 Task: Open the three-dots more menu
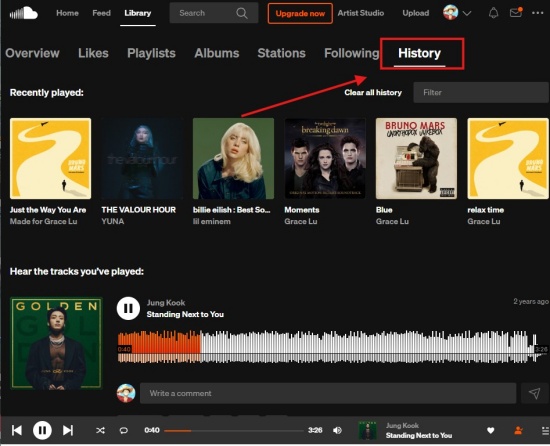[537, 13]
